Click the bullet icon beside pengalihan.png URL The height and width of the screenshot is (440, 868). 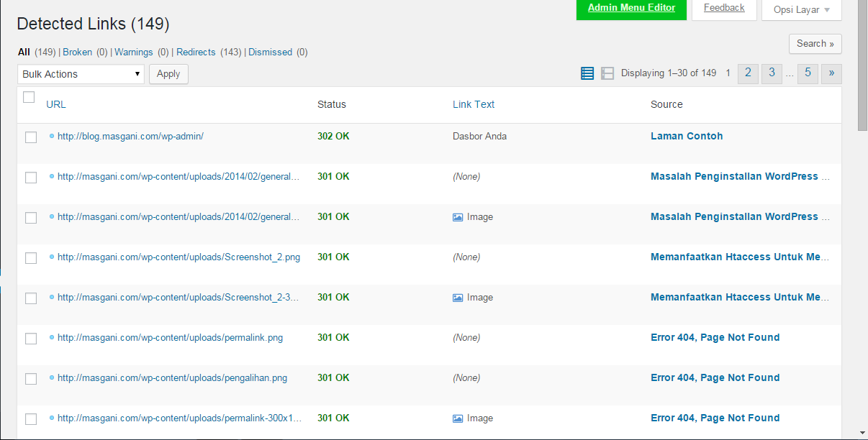[52, 377]
